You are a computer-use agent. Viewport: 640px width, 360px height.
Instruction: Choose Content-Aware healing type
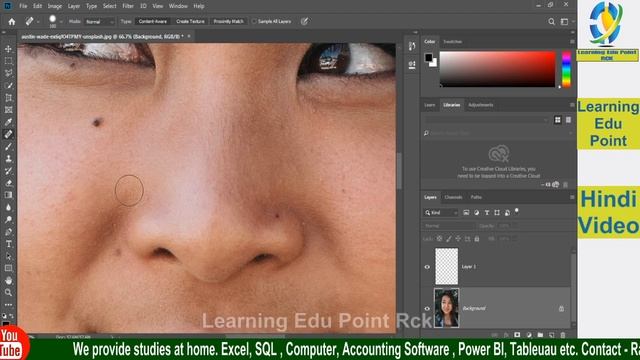pyautogui.click(x=153, y=22)
